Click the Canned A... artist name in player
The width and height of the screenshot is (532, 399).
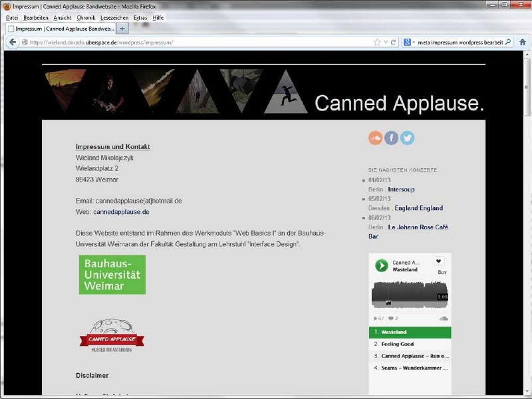406,263
